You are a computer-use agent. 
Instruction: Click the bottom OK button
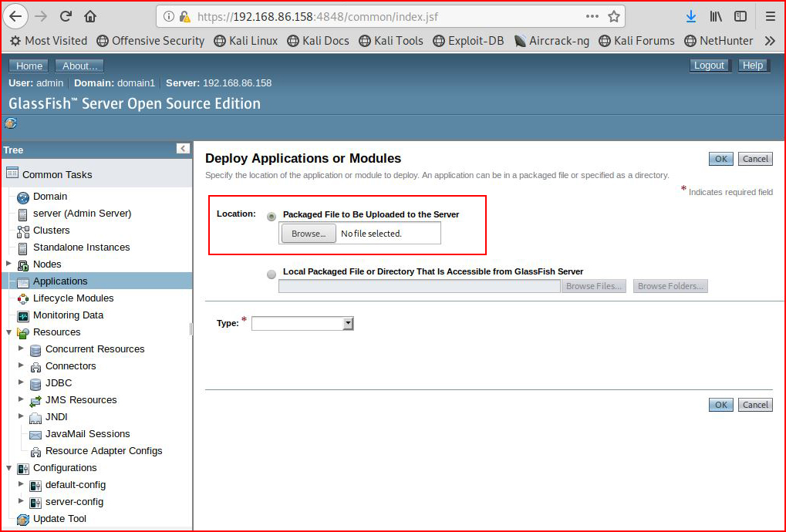pos(721,405)
